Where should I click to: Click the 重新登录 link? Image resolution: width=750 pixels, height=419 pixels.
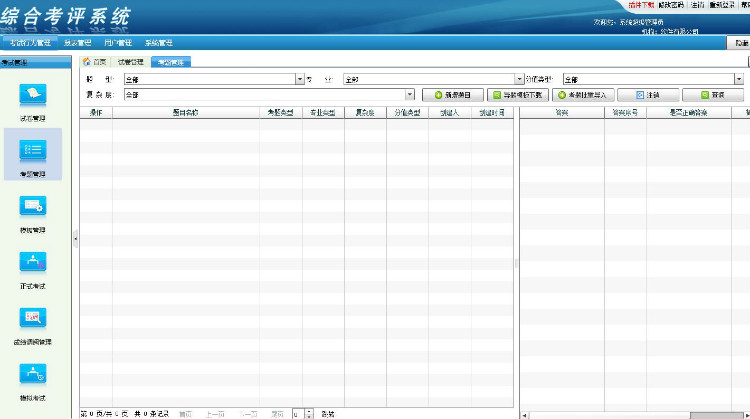point(722,5)
